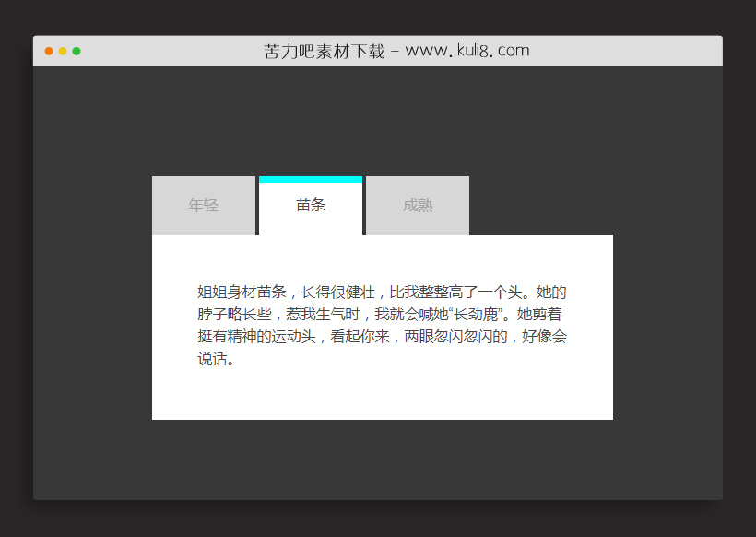Select the leftmost traffic-light icon
This screenshot has height=537, width=756.
(x=48, y=51)
